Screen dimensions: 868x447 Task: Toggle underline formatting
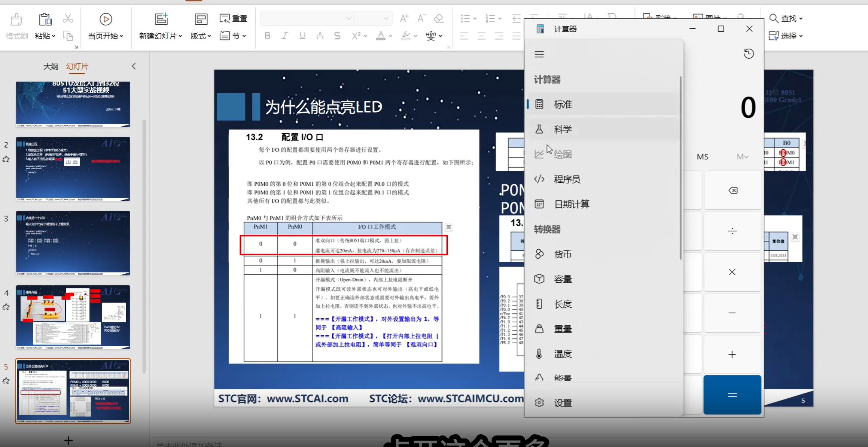click(x=302, y=36)
